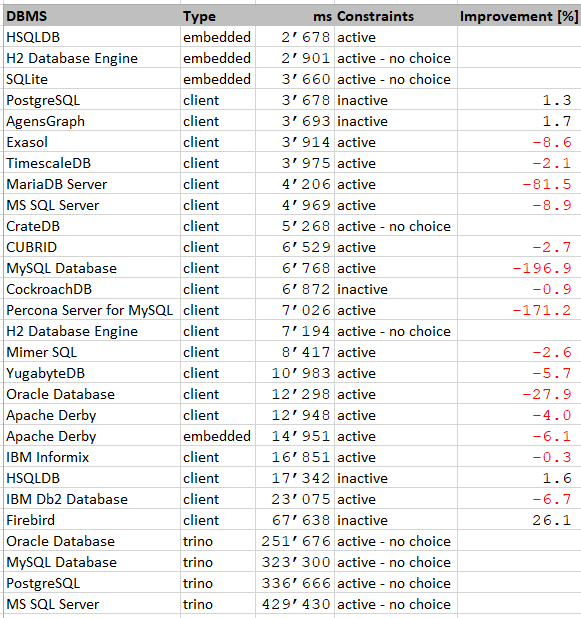Click the Exasol name cell
This screenshot has height=618, width=581.
coord(92,142)
